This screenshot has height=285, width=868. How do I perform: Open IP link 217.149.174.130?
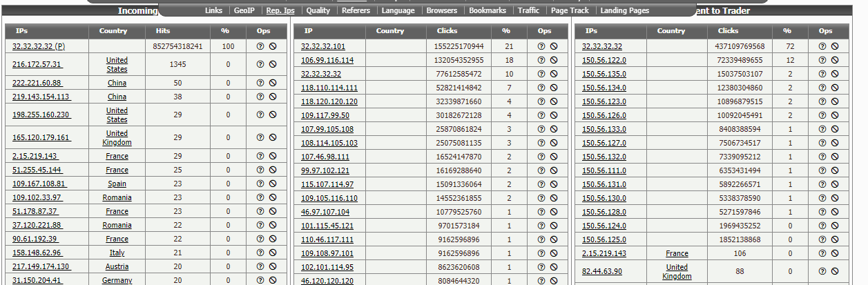point(41,267)
